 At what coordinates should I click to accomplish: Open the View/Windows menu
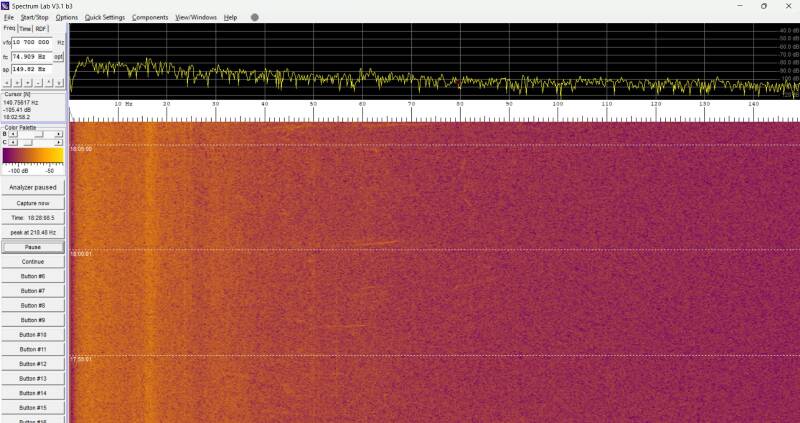tap(196, 17)
